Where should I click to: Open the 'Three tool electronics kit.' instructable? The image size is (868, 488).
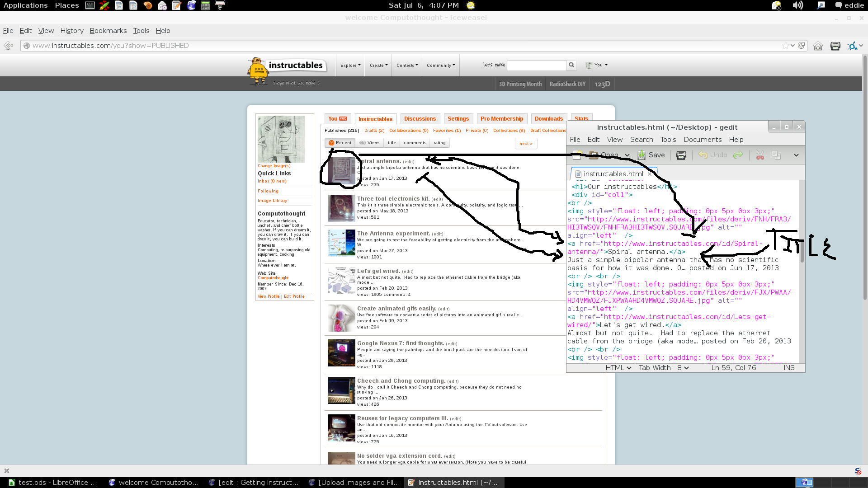click(x=393, y=199)
